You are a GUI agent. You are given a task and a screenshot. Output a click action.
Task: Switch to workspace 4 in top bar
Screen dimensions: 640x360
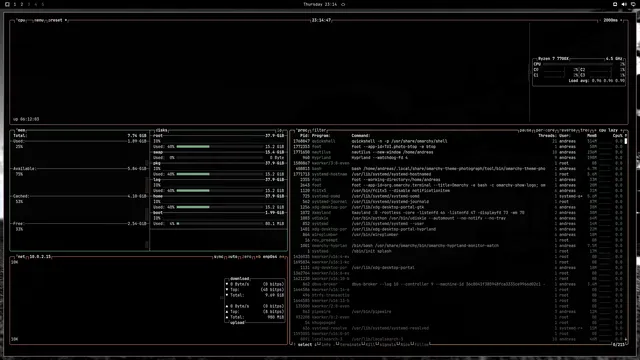36,4
